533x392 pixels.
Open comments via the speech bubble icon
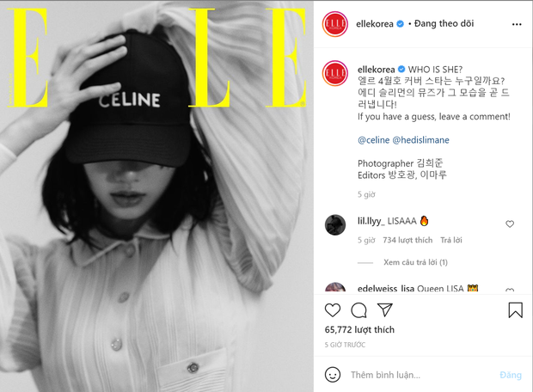click(358, 310)
